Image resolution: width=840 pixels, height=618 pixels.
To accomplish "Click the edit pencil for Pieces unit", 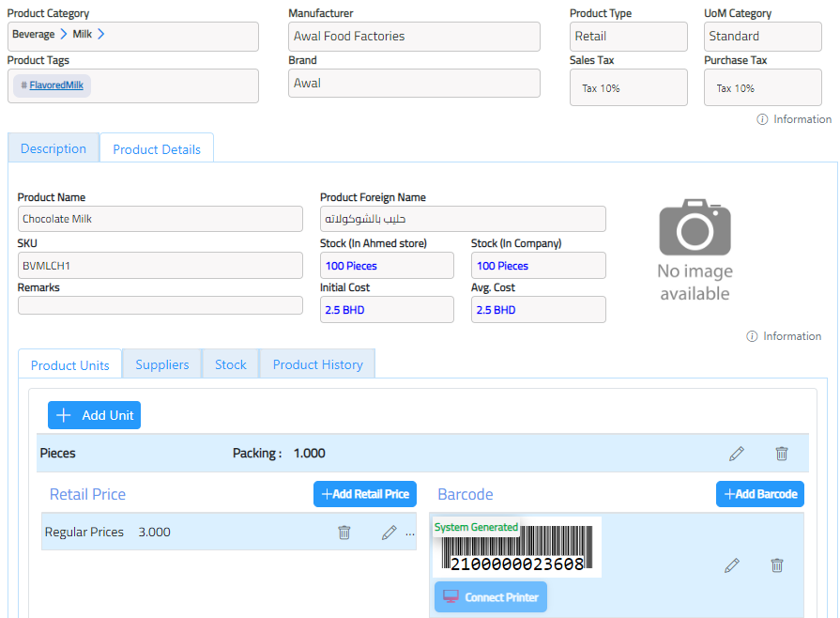I will click(x=737, y=454).
